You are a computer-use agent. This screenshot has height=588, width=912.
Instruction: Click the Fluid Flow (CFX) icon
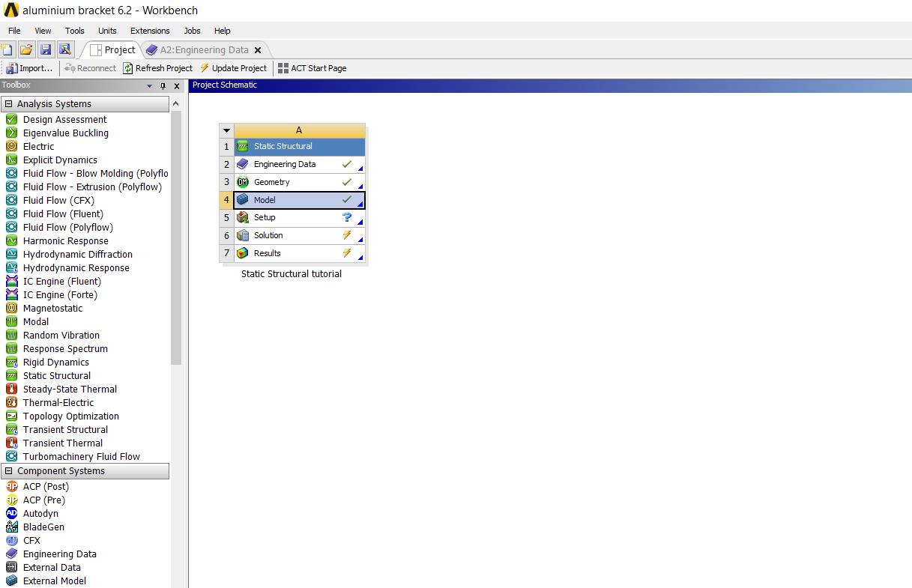pos(11,200)
